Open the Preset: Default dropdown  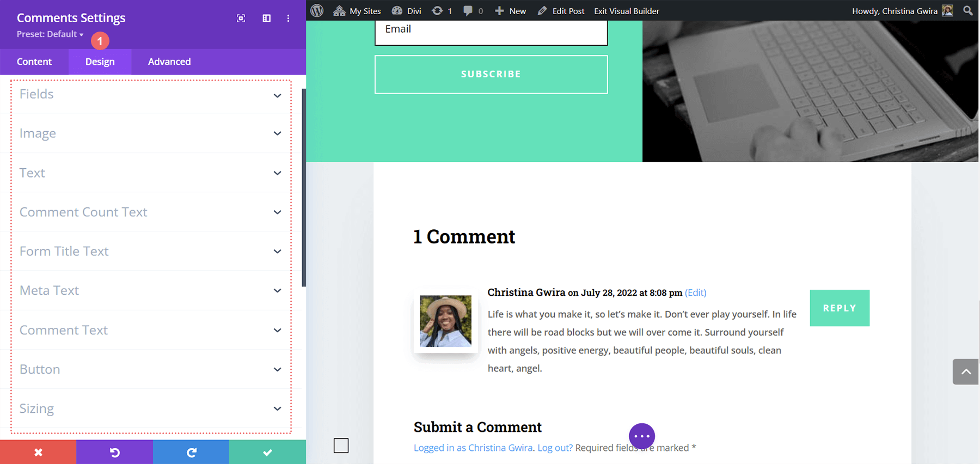[50, 34]
